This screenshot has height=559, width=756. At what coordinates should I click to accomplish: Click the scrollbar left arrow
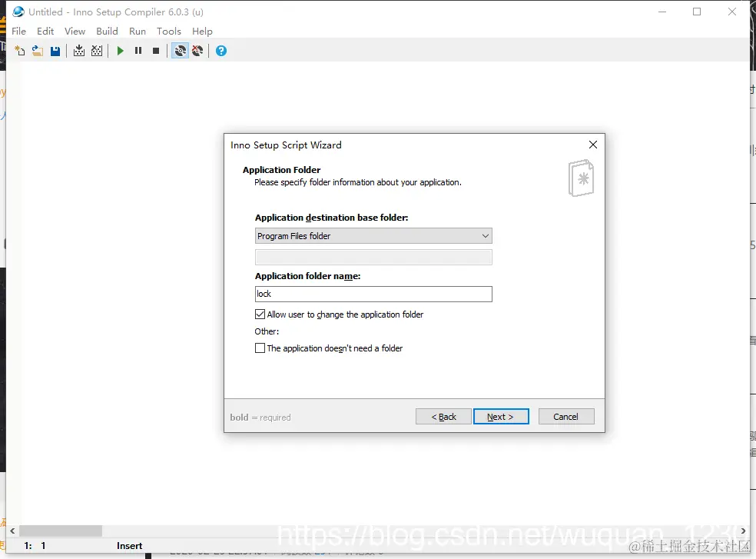[x=12, y=531]
